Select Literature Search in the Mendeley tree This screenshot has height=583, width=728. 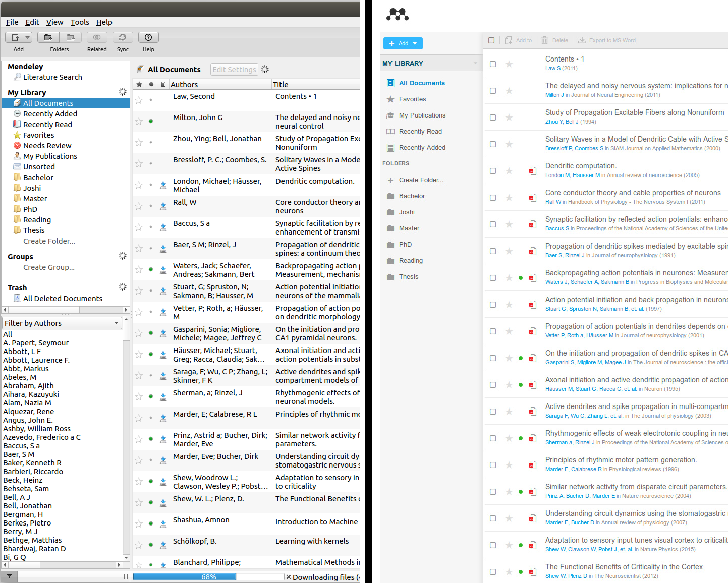pyautogui.click(x=52, y=77)
